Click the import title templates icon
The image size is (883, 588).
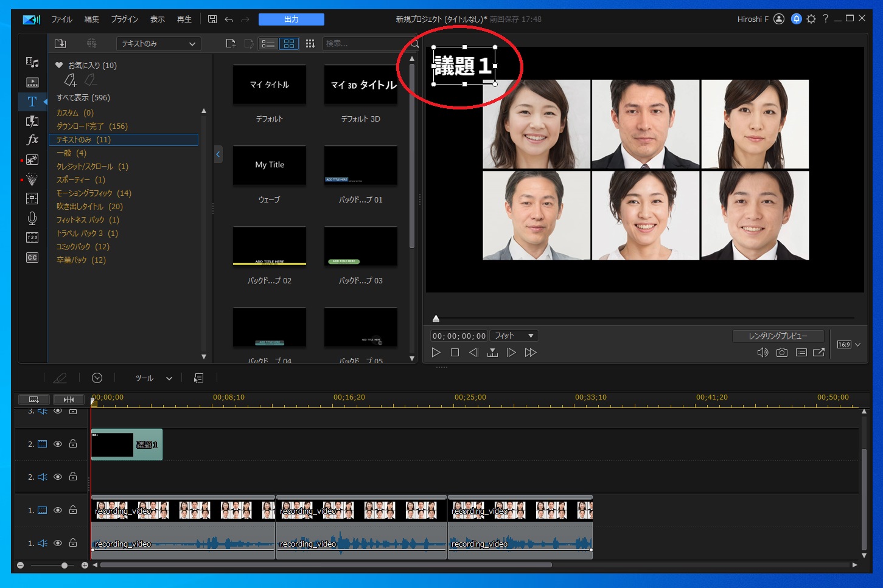tap(60, 44)
